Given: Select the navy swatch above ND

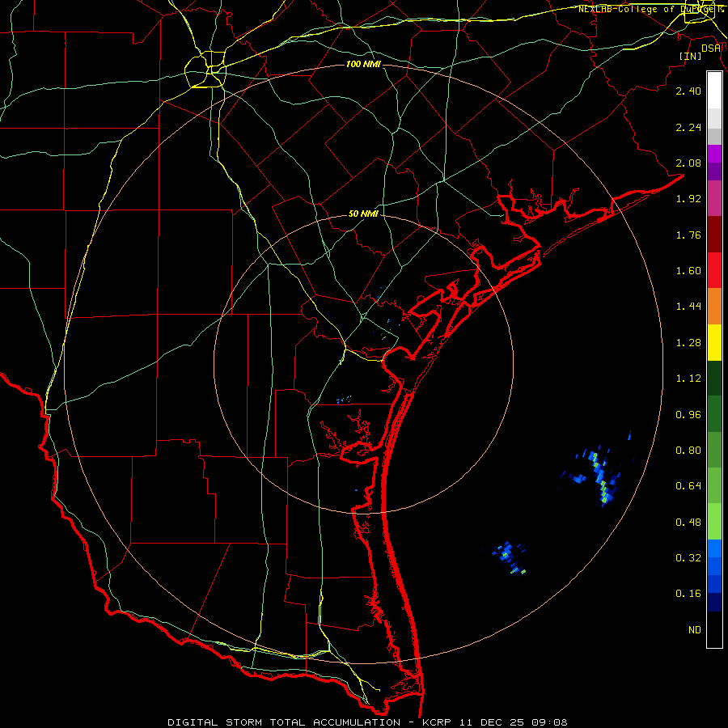Looking at the screenshot, I should pyautogui.click(x=714, y=602).
